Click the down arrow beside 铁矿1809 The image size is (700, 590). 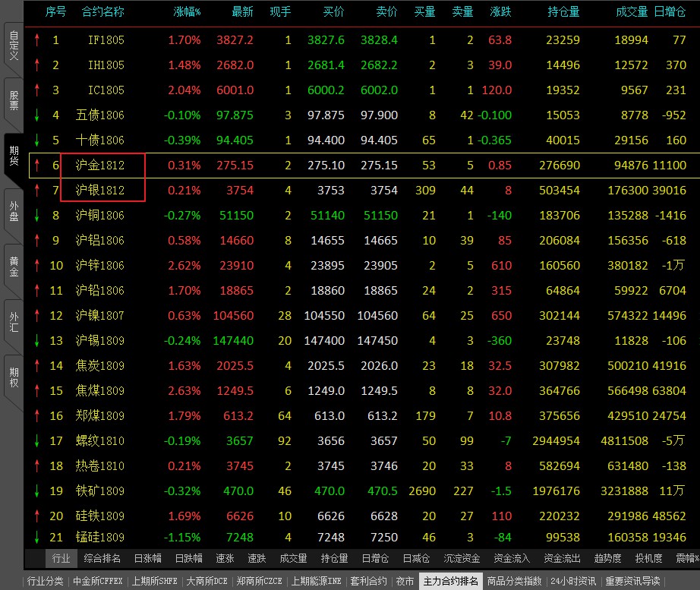click(x=37, y=491)
